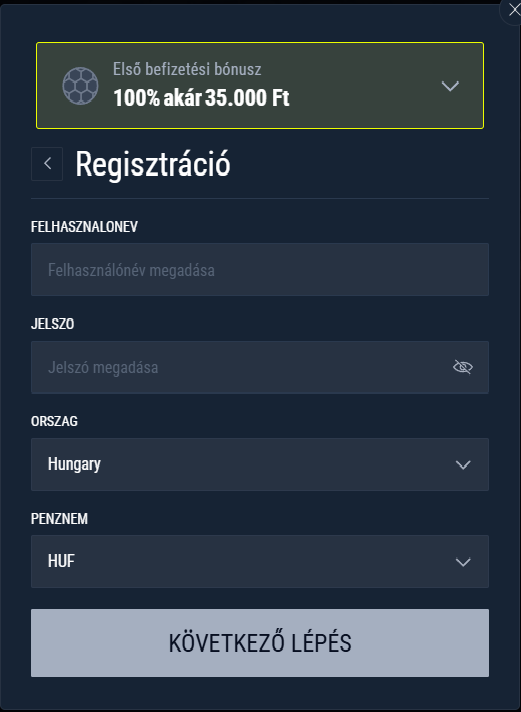Click the football icon in bonus banner
The height and width of the screenshot is (712, 521).
pos(80,86)
